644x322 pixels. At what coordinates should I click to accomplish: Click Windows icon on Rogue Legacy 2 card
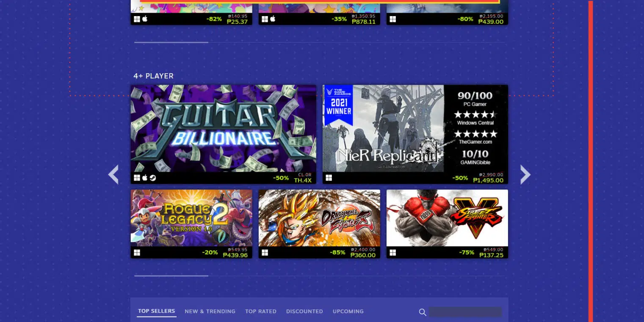[137, 253]
